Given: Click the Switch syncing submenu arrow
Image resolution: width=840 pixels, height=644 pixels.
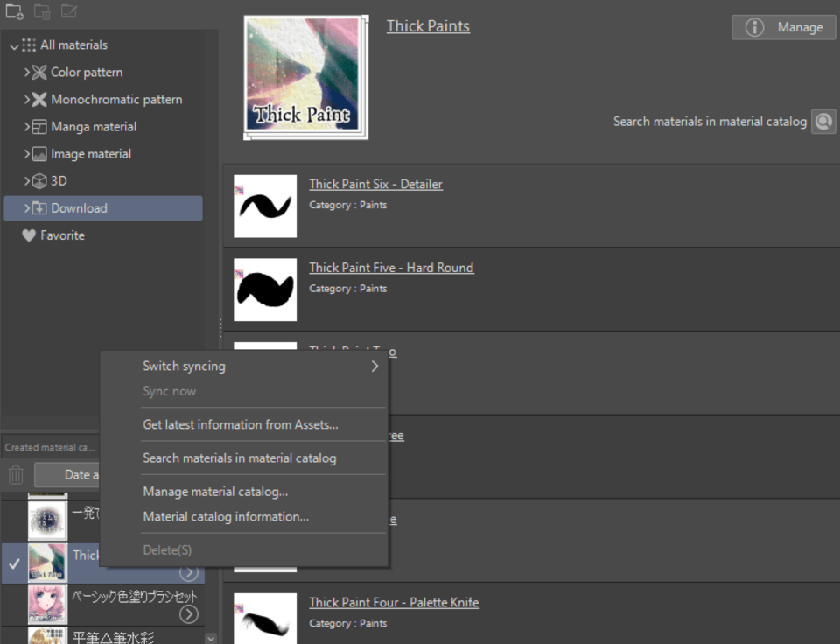Looking at the screenshot, I should pyautogui.click(x=374, y=367).
